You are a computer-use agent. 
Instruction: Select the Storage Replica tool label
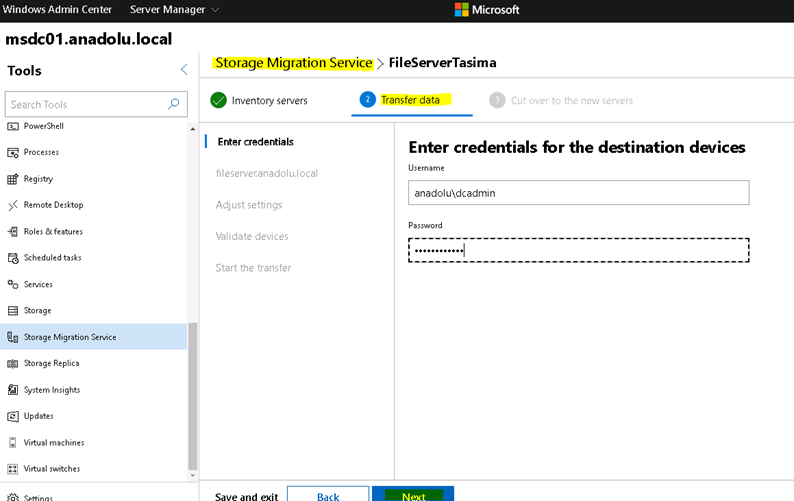coord(52,363)
